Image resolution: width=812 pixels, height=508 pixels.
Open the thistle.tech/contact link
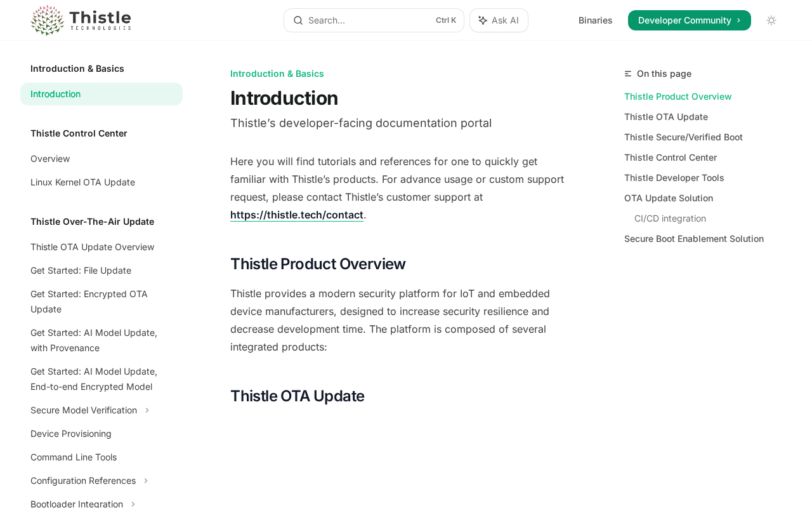[296, 215]
